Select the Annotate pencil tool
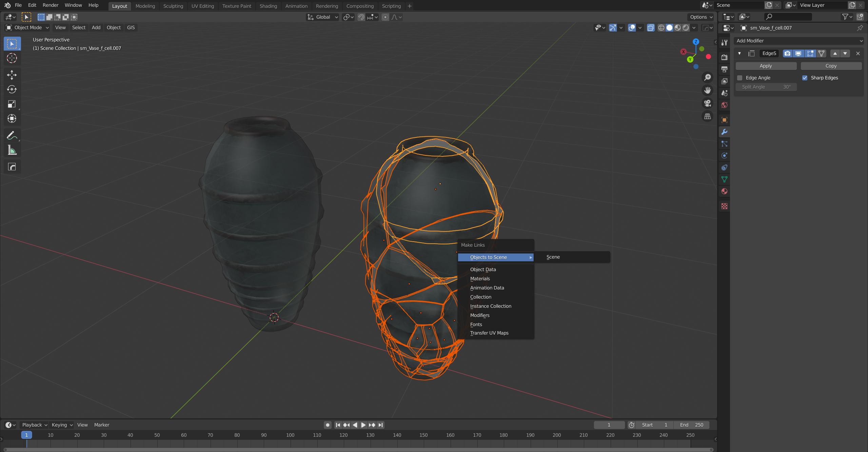868x452 pixels. pyautogui.click(x=12, y=135)
